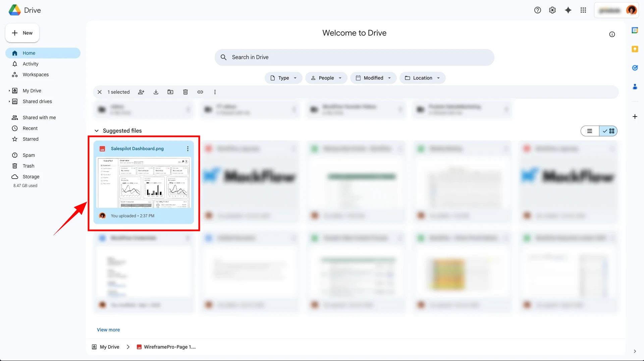The height and width of the screenshot is (361, 644).
Task: Open Drive settings gear
Action: [552, 10]
